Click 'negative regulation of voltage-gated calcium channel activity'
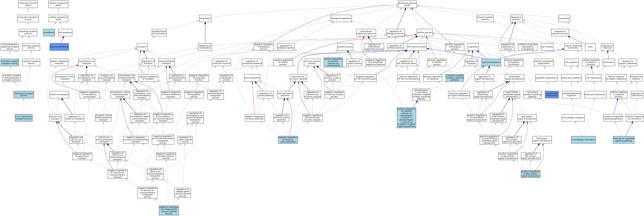The image size is (644, 216). click(169, 210)
